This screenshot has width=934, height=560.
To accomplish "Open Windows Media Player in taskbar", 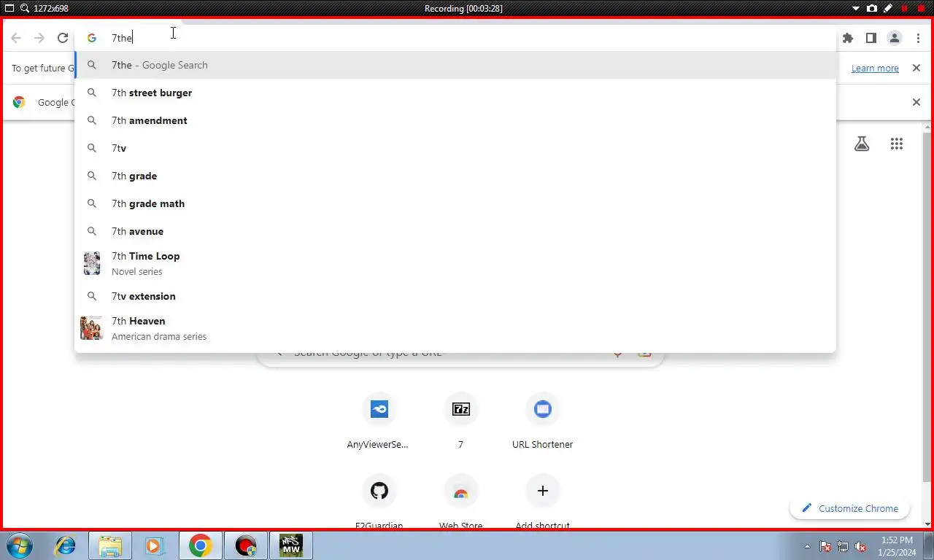I will tap(155, 545).
